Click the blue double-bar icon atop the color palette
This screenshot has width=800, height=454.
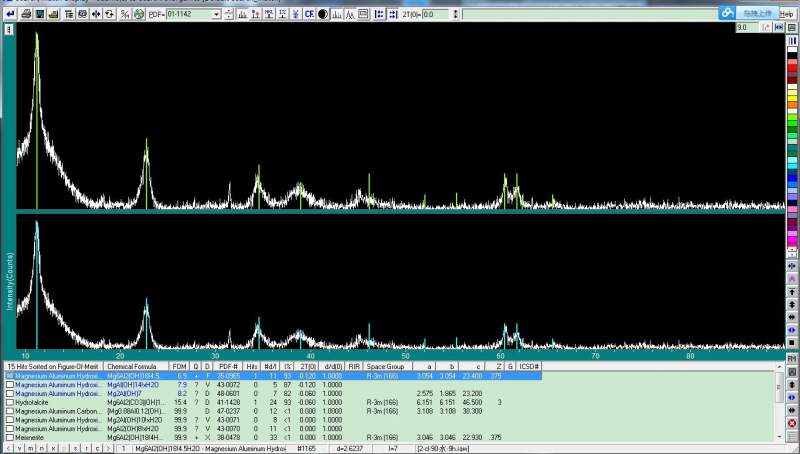pos(792,41)
